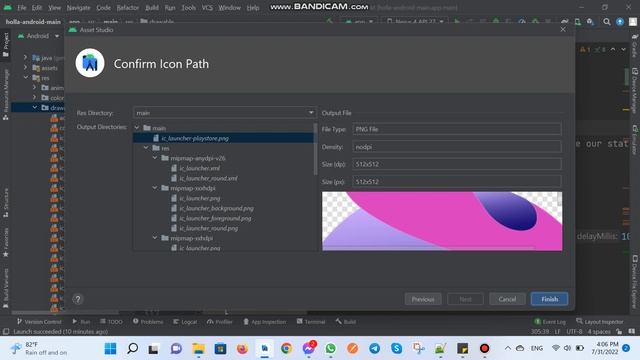Viewport: 640px width, 360px height.
Task: Click the Finish button
Action: tap(549, 299)
